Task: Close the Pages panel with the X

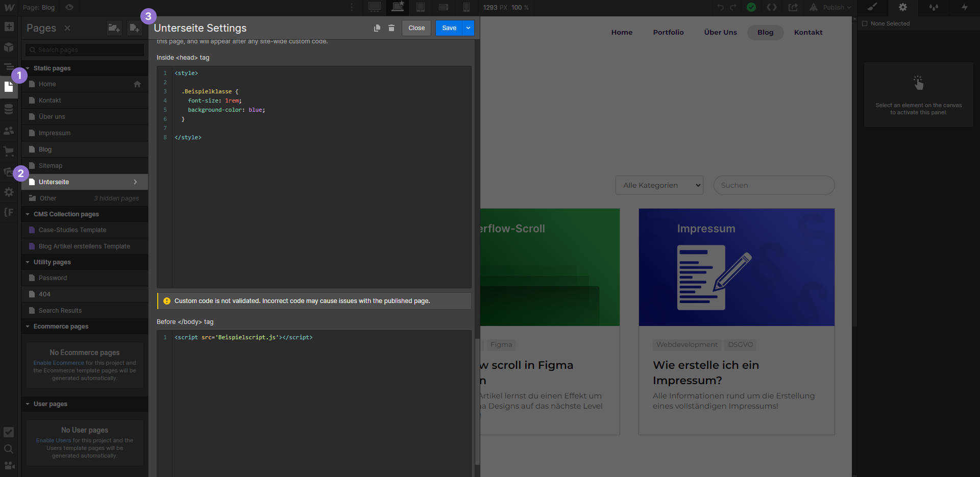Action: point(67,28)
